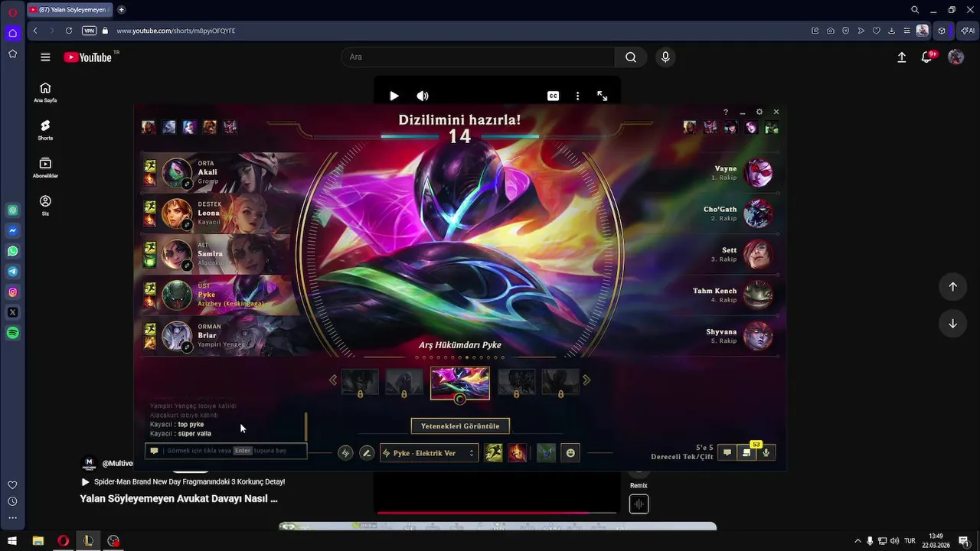980x551 pixels.
Task: Show the previous skin with left arrow
Action: point(333,380)
